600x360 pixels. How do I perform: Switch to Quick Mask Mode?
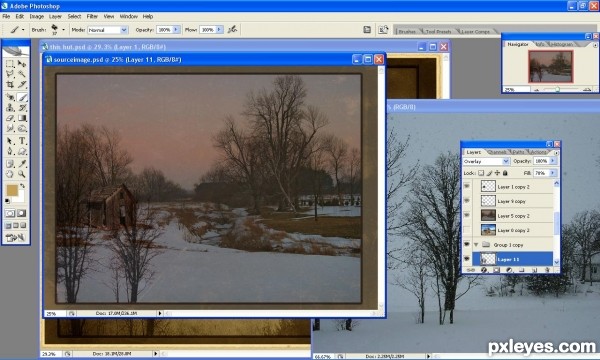click(22, 213)
